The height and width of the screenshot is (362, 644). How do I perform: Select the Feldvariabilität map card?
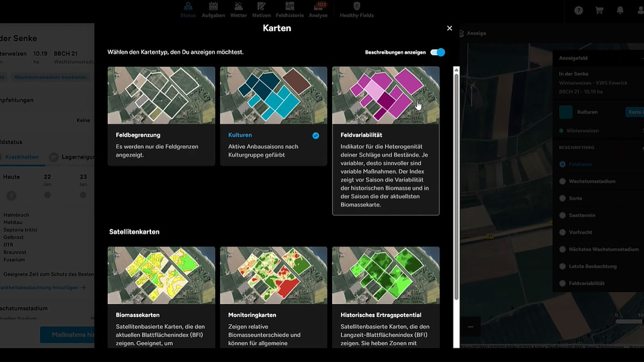point(386,141)
